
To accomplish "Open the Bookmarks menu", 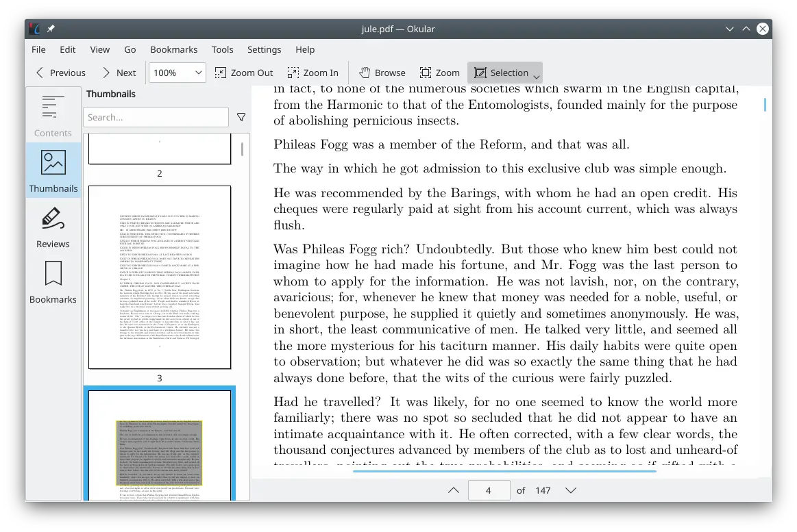I will click(x=174, y=49).
